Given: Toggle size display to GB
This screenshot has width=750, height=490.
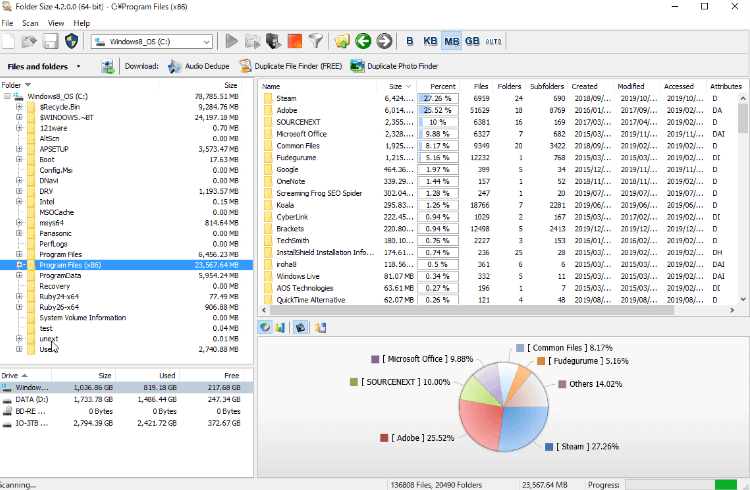Looking at the screenshot, I should click(471, 41).
